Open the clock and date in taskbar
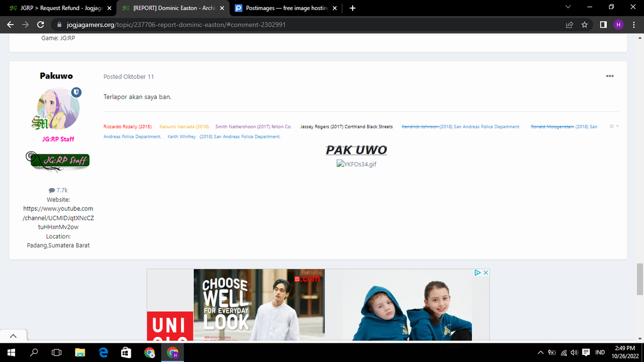This screenshot has width=644, height=362. (625, 352)
